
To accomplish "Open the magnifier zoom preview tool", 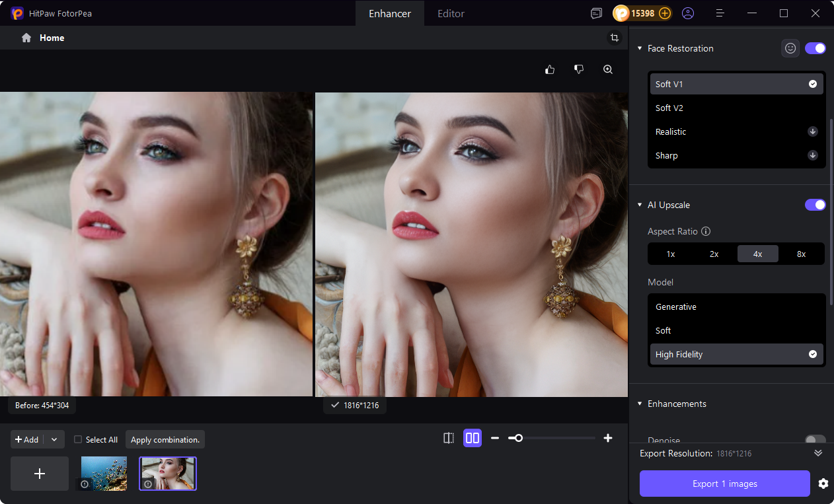I will (x=607, y=69).
